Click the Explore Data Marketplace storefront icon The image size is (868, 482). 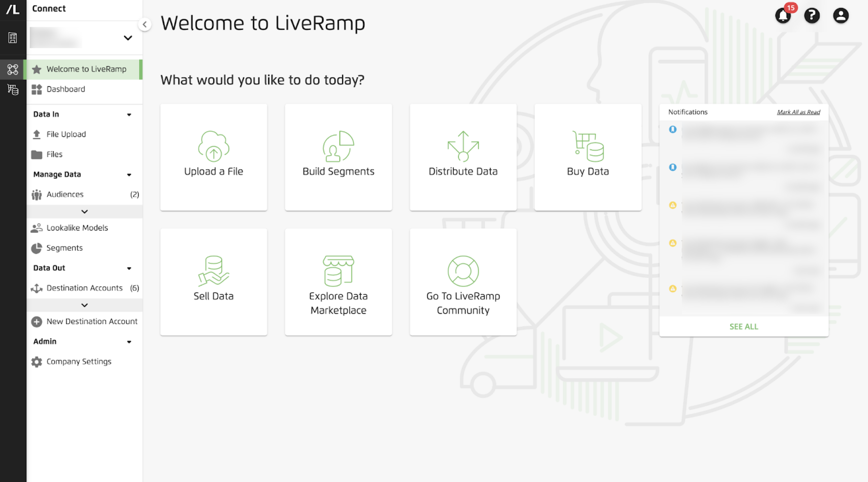pyautogui.click(x=338, y=271)
